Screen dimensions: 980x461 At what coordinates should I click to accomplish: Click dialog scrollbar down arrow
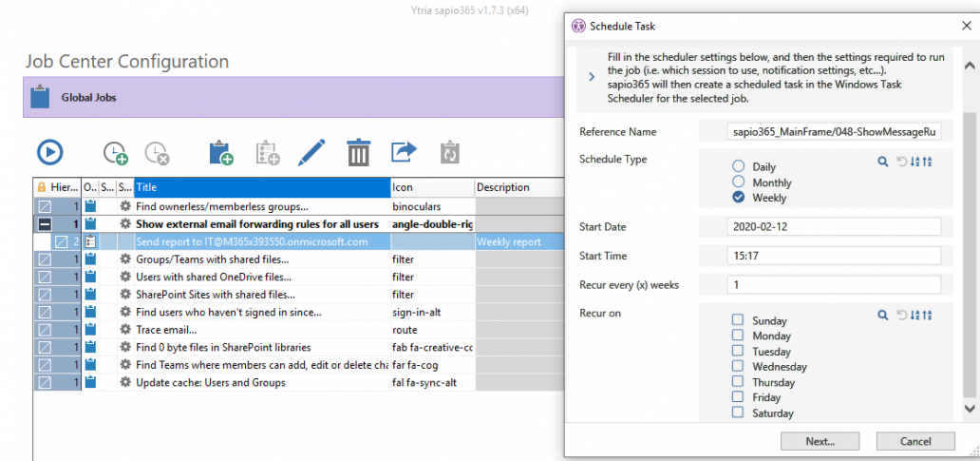coord(970,408)
